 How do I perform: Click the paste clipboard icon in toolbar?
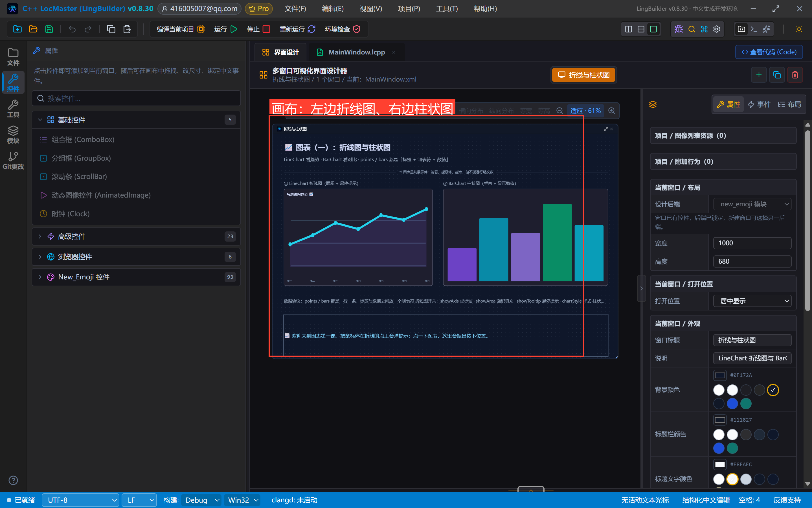[127, 29]
